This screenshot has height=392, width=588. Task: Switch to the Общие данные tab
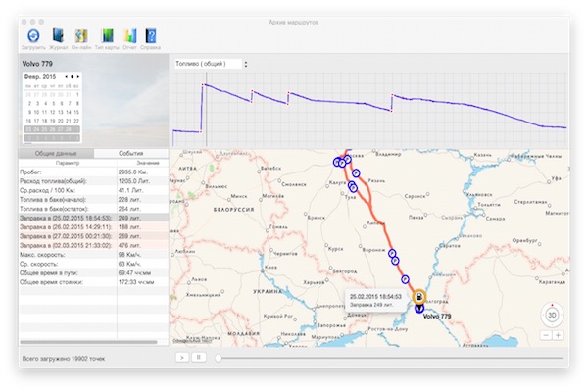57,154
